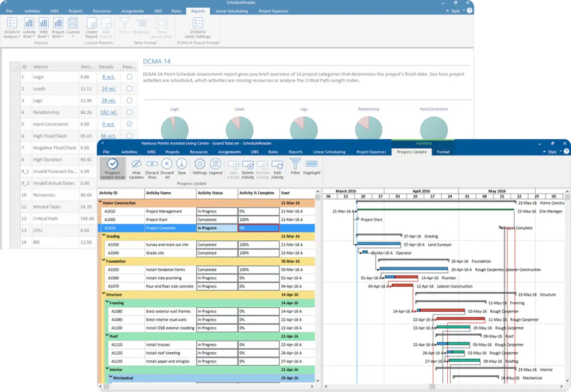Edit A1020 Activity % Complete cell
This screenshot has width=571, height=392.
tap(259, 228)
